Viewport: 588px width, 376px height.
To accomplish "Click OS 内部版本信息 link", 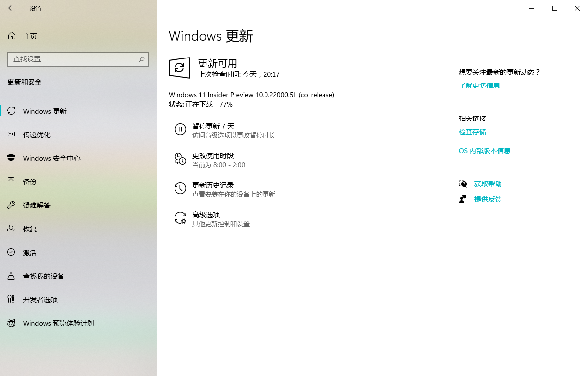I will [484, 151].
